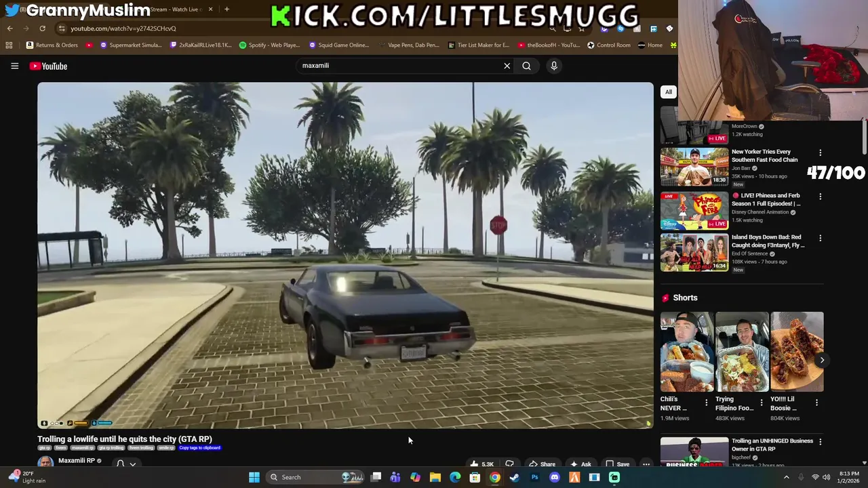Open the theBookofH - YouTube bookmark
The width and height of the screenshot is (868, 488).
pos(549,45)
